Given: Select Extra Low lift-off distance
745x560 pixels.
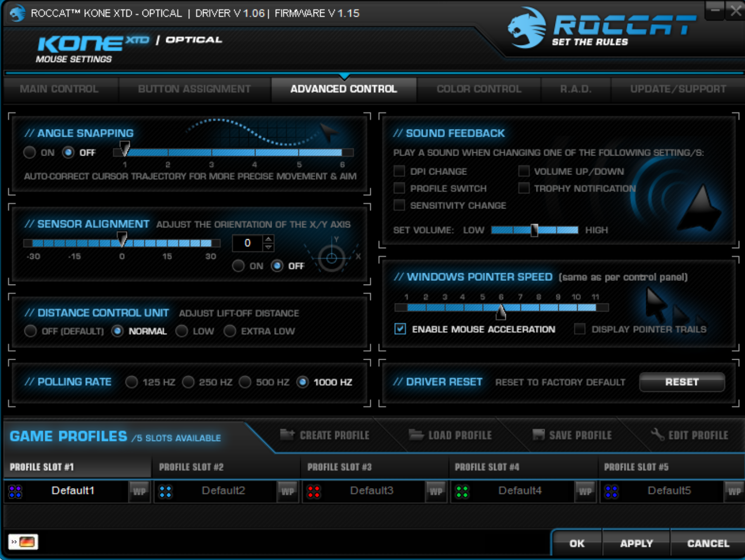Looking at the screenshot, I should point(230,331).
